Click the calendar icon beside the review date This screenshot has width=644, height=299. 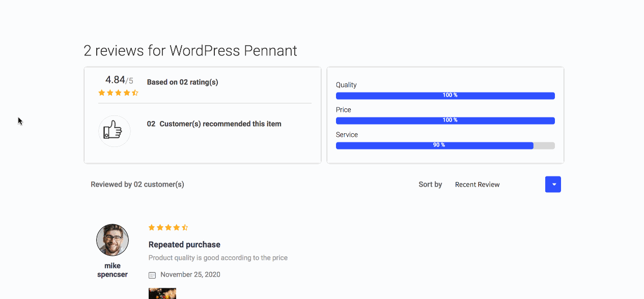[152, 275]
